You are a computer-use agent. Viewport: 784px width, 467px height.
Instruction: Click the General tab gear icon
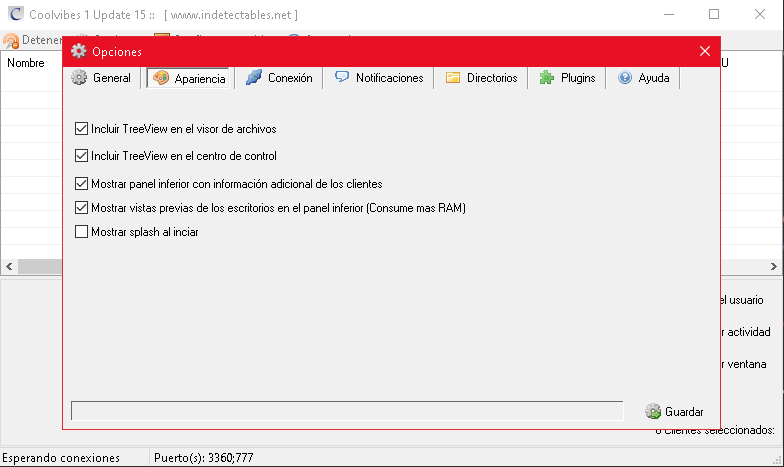[79, 78]
